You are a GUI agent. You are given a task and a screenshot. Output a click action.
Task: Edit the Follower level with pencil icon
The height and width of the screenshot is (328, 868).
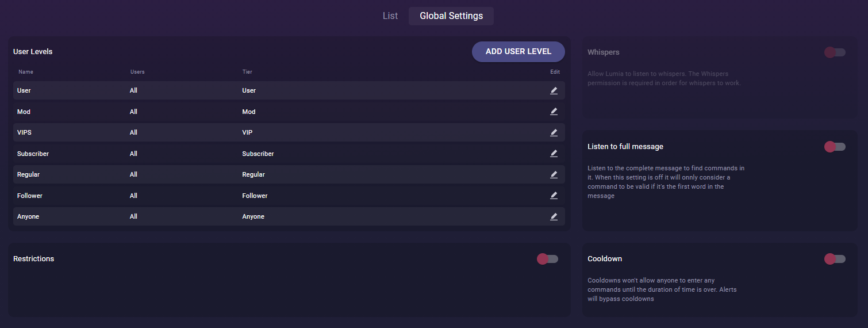[x=554, y=196]
